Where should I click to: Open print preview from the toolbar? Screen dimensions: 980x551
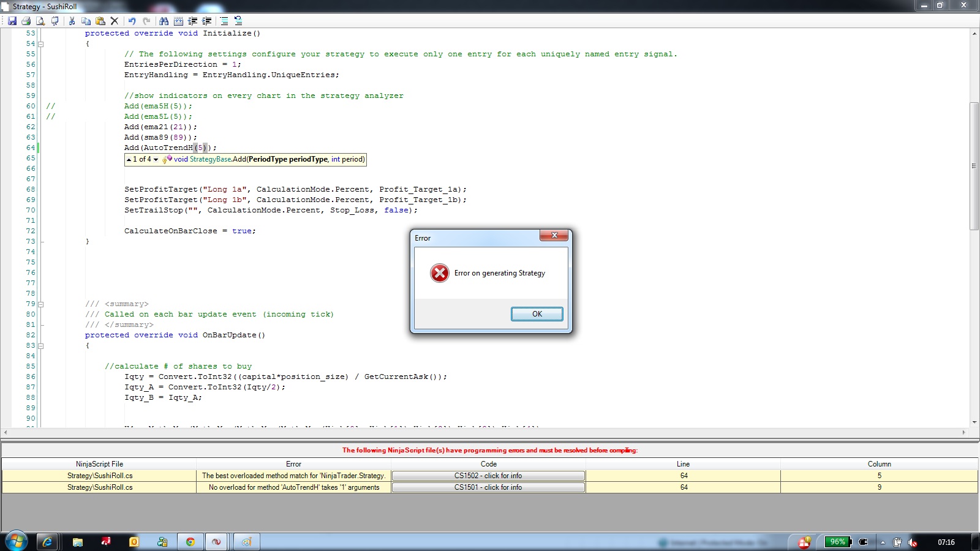(x=40, y=21)
